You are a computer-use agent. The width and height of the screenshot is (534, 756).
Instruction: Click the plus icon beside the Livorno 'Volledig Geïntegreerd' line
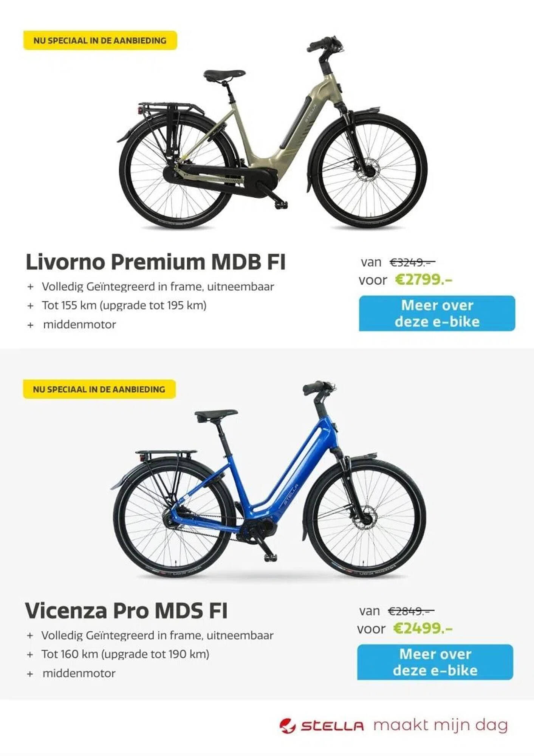click(31, 287)
